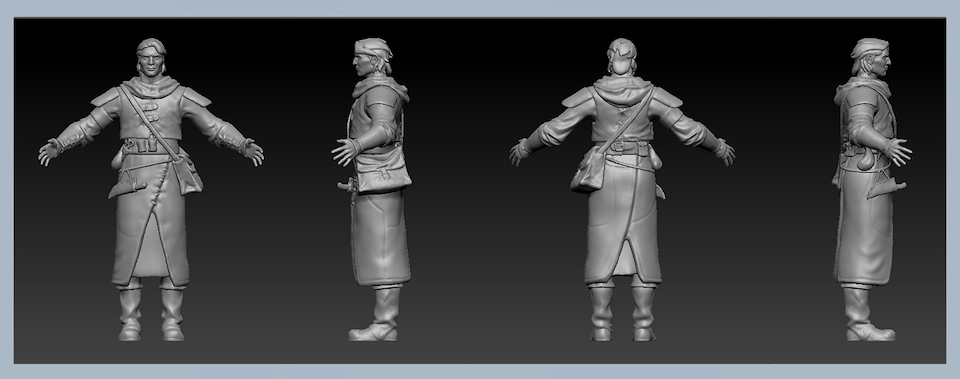Select the back-facing character model view
Screen dimensions: 960x379
click(x=622, y=189)
